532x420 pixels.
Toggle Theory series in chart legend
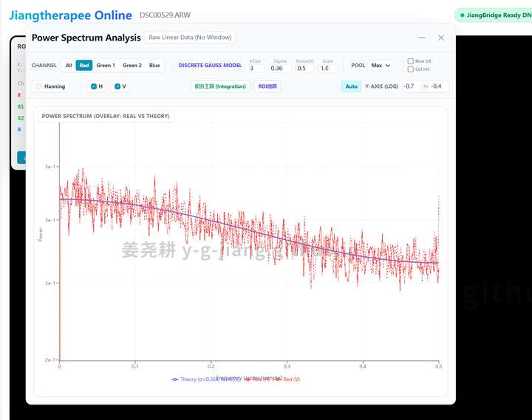(x=205, y=379)
